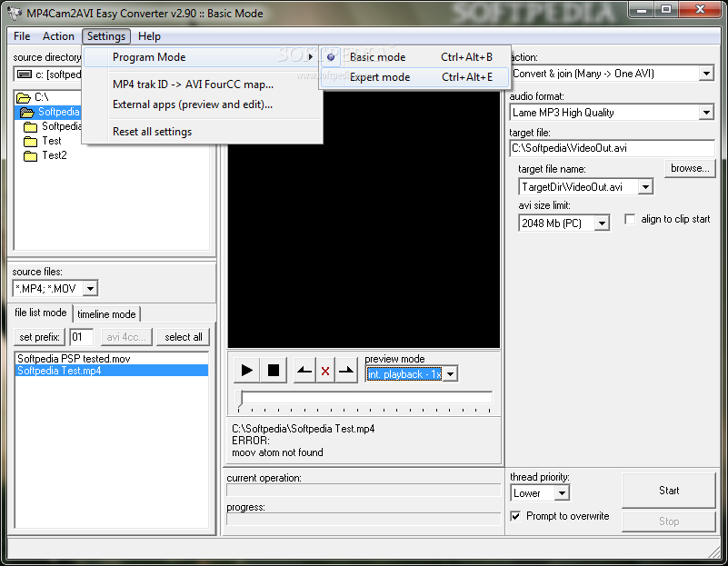Select the C:\ folder icon

point(24,97)
